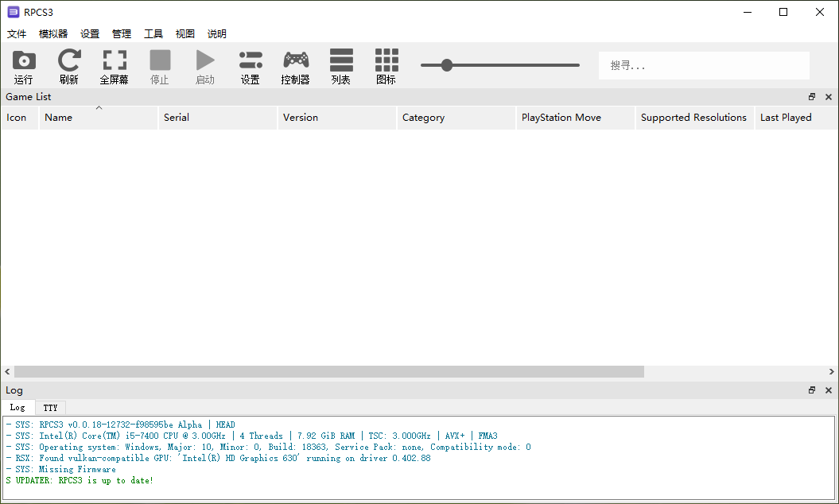Click the Intel Core i5-7400 log line
Image resolution: width=839 pixels, height=504 pixels.
[x=252, y=436]
